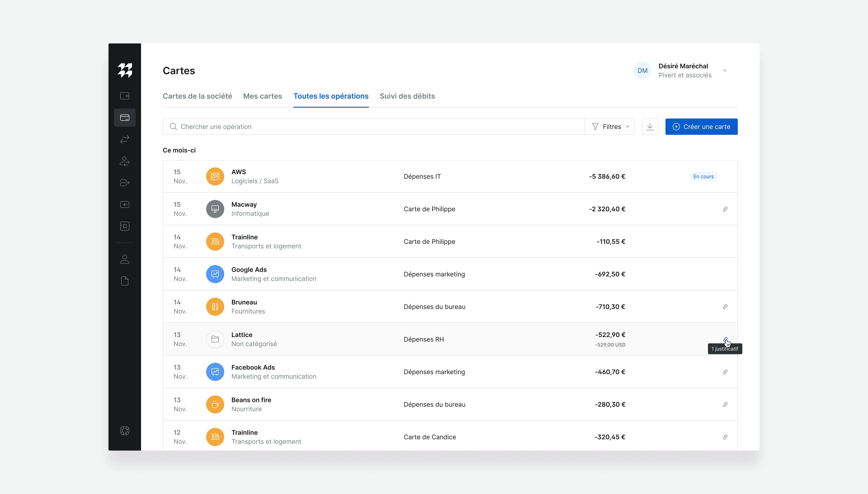Click the -110,55 € amount
This screenshot has height=494, width=868.
pyautogui.click(x=611, y=242)
